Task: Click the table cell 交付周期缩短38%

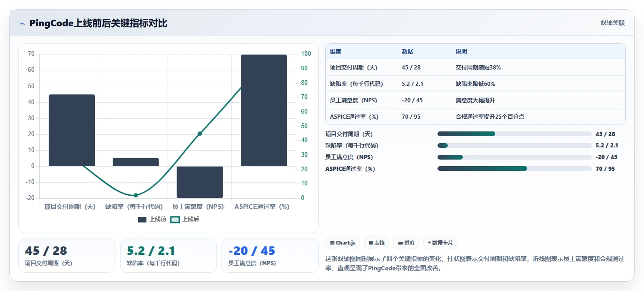Action: click(478, 68)
